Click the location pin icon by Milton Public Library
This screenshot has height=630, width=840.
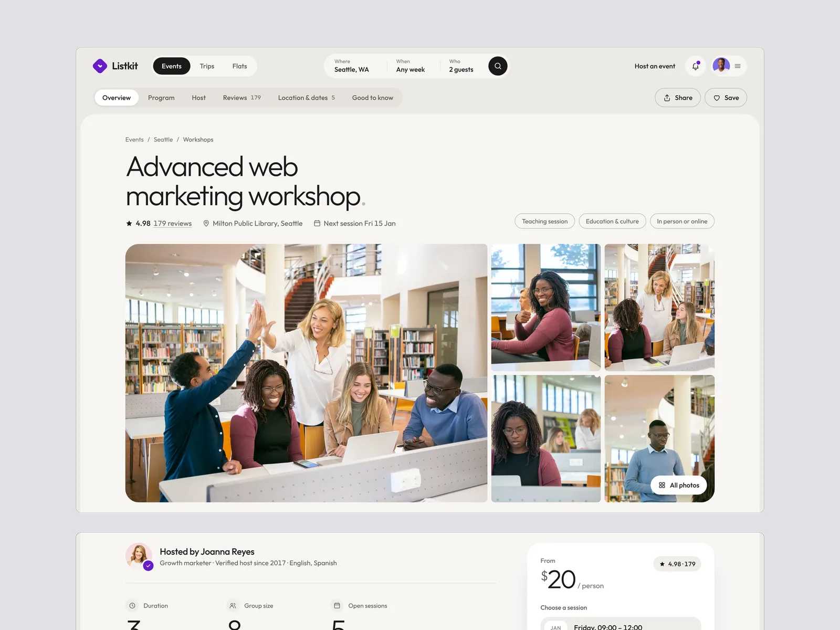pyautogui.click(x=206, y=223)
